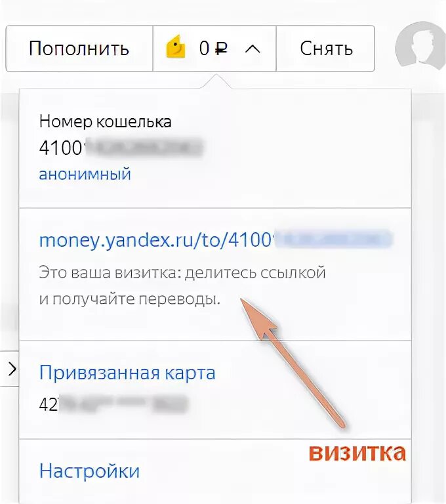
Task: Open Настройки in the wallet menu
Action: click(x=89, y=471)
